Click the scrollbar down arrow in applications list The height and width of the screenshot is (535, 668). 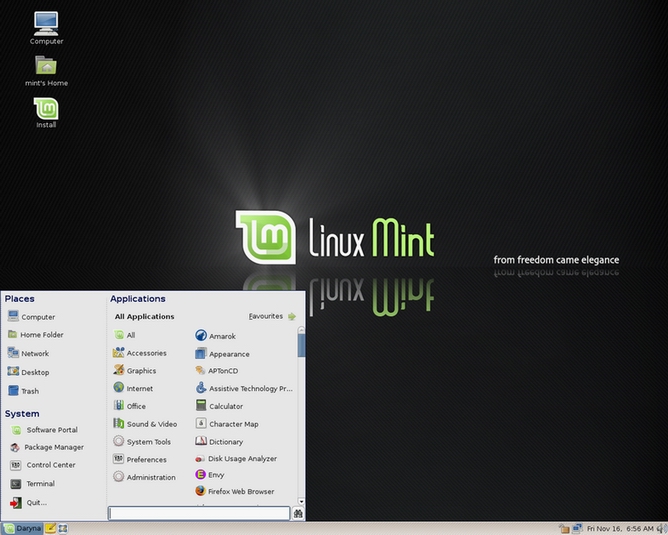pos(302,501)
